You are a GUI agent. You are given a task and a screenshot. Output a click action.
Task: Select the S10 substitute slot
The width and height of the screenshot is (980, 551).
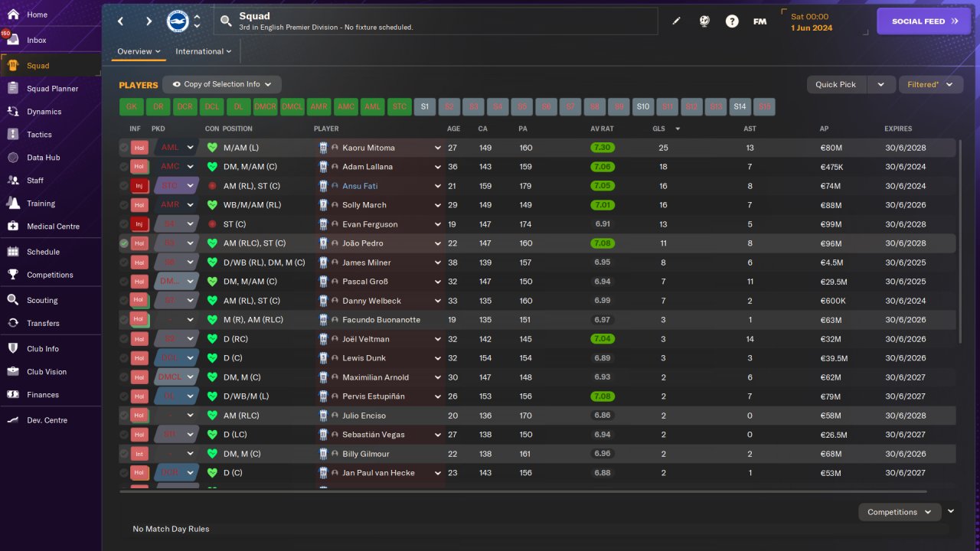643,107
